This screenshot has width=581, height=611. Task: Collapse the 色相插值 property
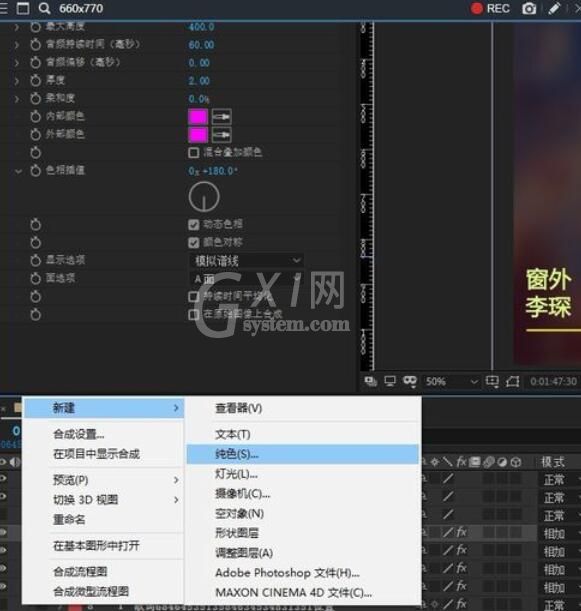tap(18, 171)
